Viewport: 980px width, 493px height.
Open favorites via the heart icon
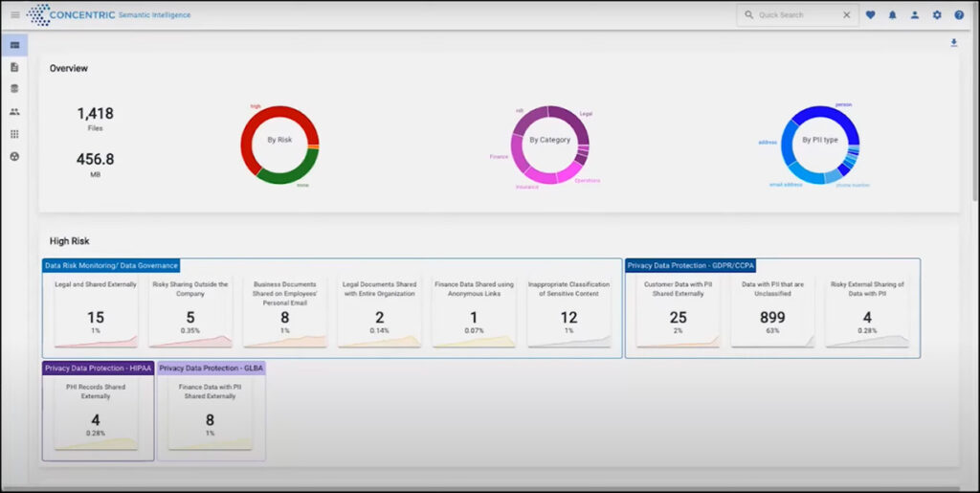point(871,15)
